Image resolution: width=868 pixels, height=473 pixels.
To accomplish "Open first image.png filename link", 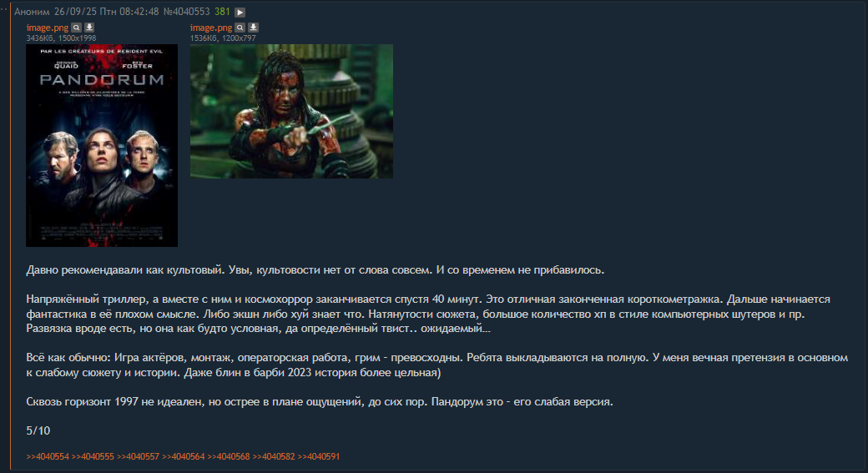I will pos(48,28).
